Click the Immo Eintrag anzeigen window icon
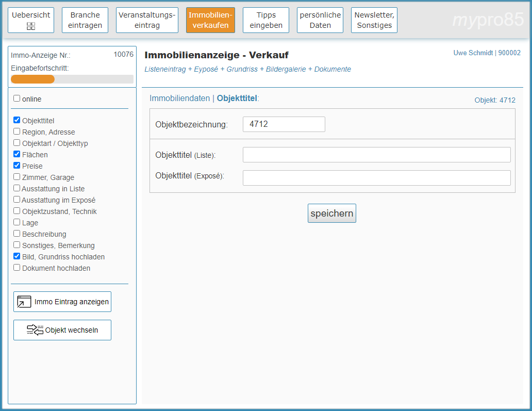 coord(24,302)
